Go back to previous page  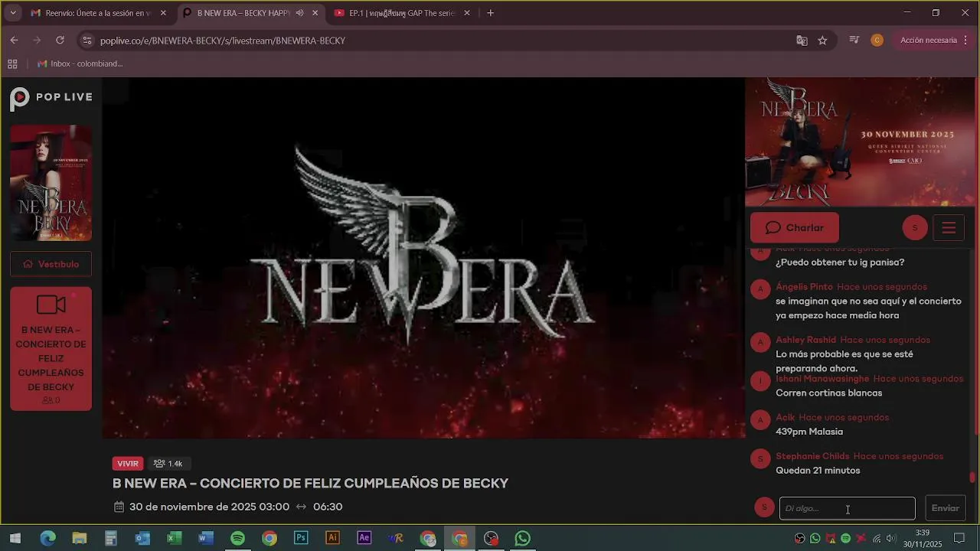pyautogui.click(x=14, y=41)
